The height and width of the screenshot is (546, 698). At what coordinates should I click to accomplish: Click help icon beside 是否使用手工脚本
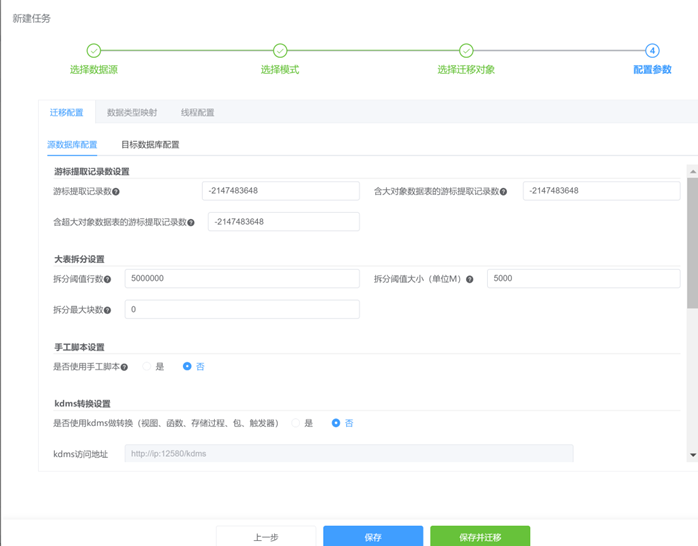pos(125,367)
